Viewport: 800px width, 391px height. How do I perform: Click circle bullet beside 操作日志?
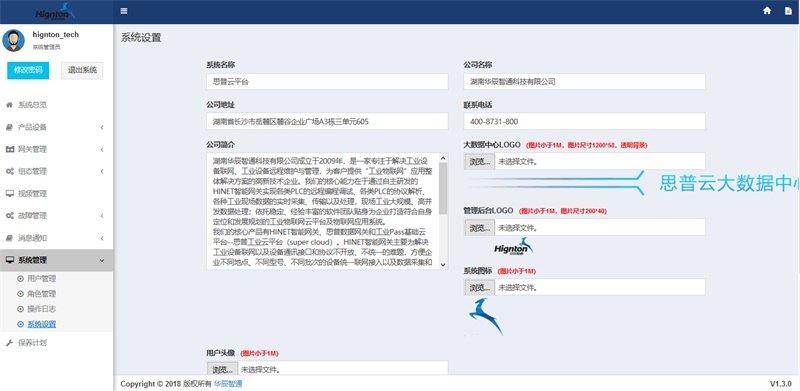point(20,309)
